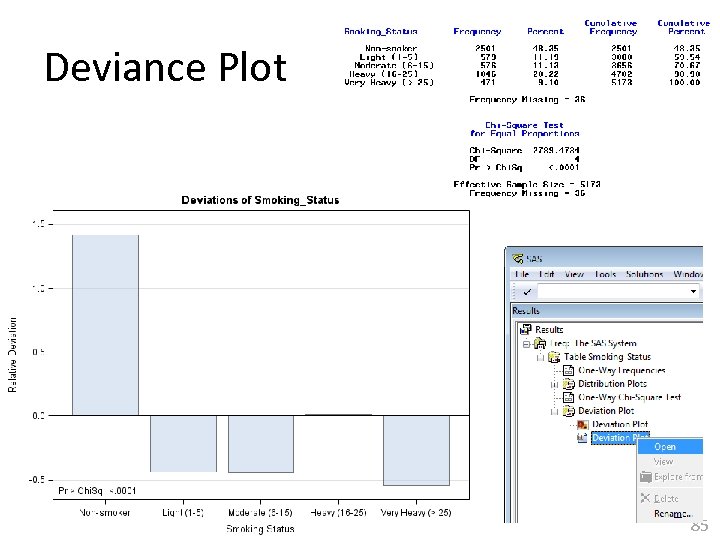
Task: Click the 'Heavy (16-25)' x-axis label
Action: tap(338, 512)
